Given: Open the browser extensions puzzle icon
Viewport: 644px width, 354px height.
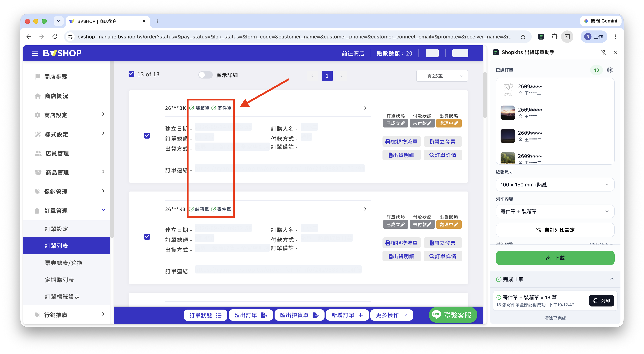Looking at the screenshot, I should coord(554,37).
